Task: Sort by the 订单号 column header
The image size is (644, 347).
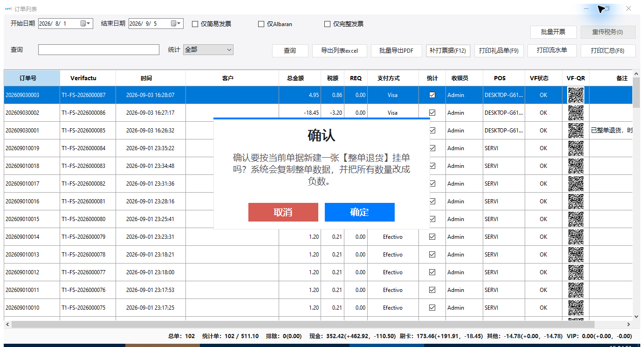Action: [32, 78]
